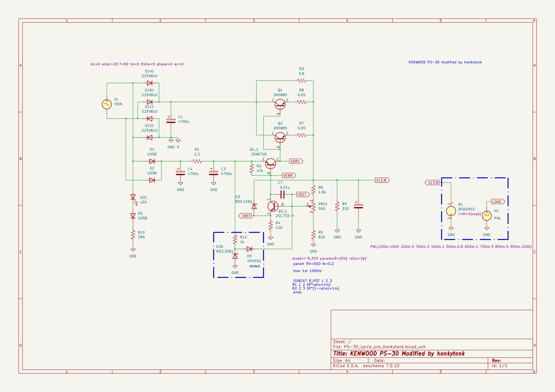This screenshot has height=392, width=555.
Task: Click the B1 BSOURCE symbol
Action: click(451, 211)
